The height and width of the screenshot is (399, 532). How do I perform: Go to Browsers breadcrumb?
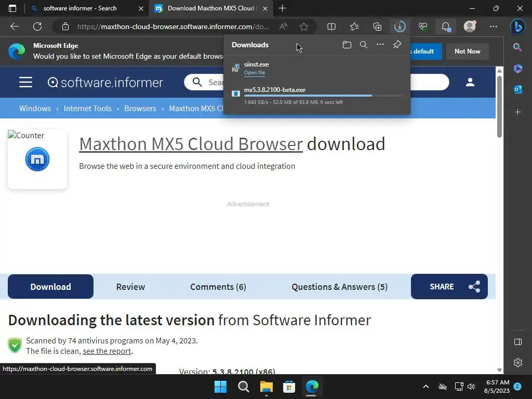(140, 108)
